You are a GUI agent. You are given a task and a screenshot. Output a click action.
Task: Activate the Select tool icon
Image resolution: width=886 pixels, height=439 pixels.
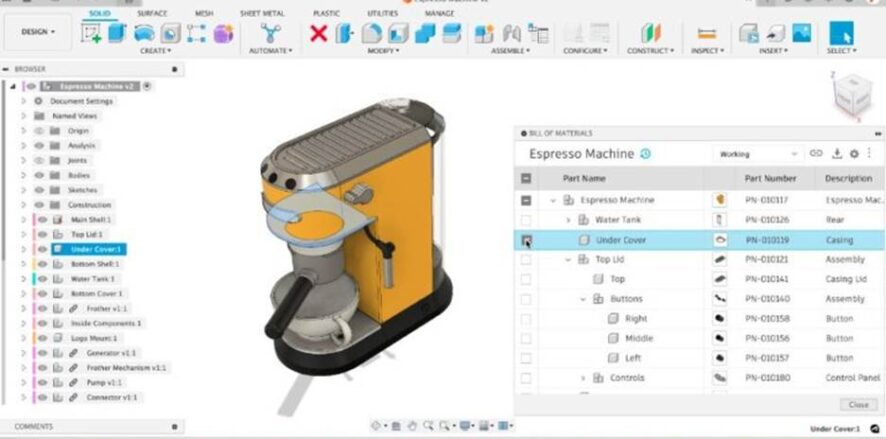(841, 33)
